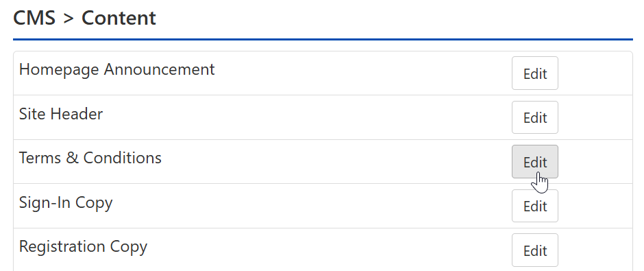644x271 pixels.
Task: Select the Homepage Announcement label
Action: click(x=116, y=69)
